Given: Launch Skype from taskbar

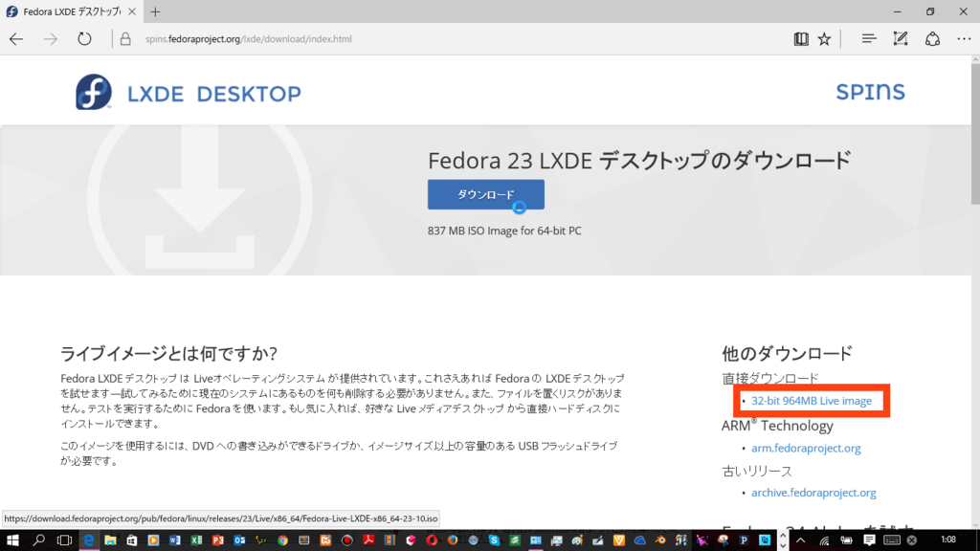Looking at the screenshot, I should pyautogui.click(x=494, y=540).
